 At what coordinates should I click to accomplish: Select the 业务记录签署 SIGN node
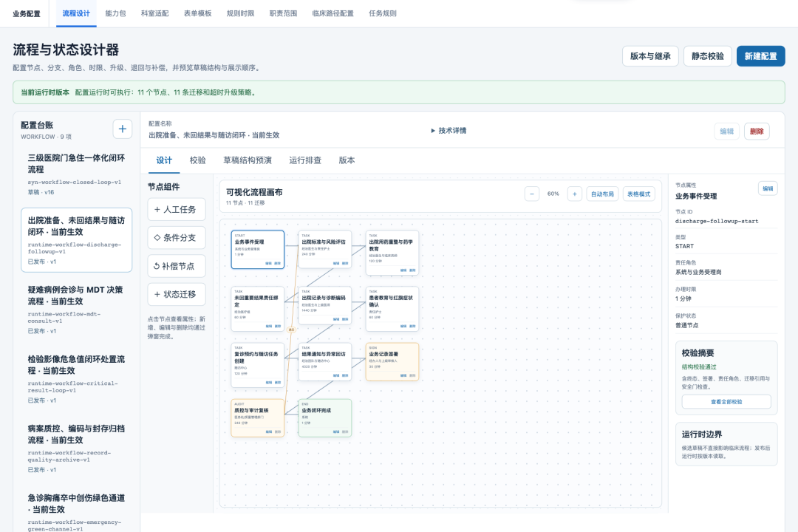pyautogui.click(x=392, y=362)
